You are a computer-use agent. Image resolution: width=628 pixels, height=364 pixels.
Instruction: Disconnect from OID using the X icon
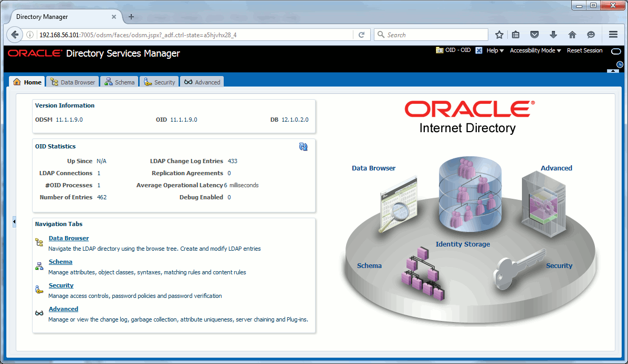tap(478, 50)
